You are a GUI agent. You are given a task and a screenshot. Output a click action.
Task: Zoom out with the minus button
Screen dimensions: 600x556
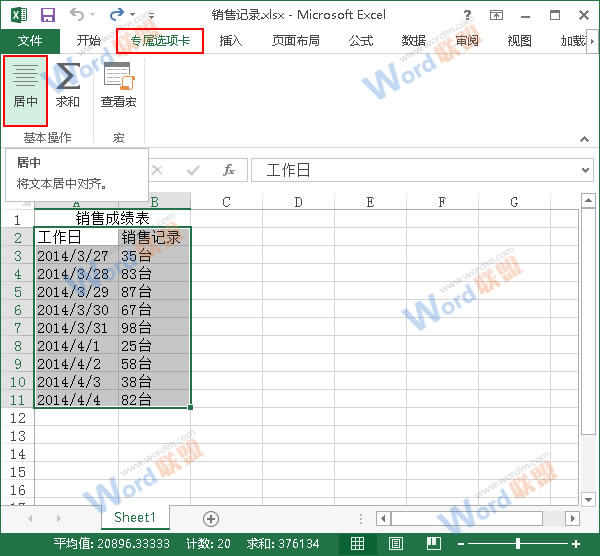pos(461,544)
